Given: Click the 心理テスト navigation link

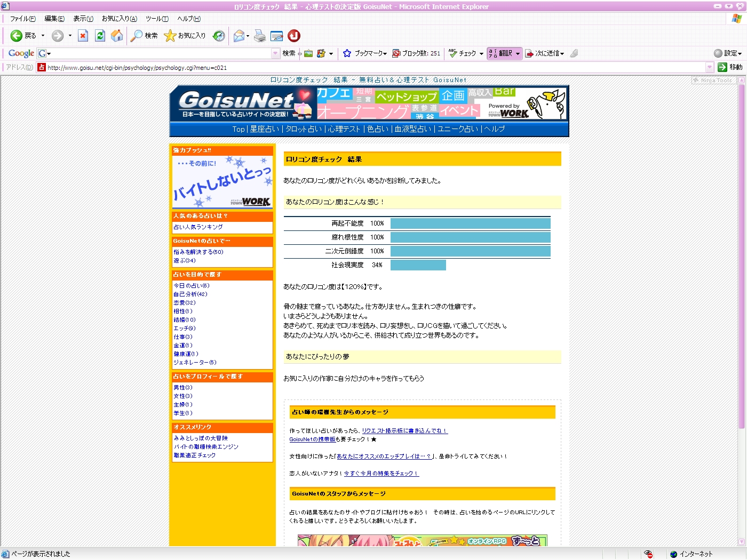Looking at the screenshot, I should [344, 129].
